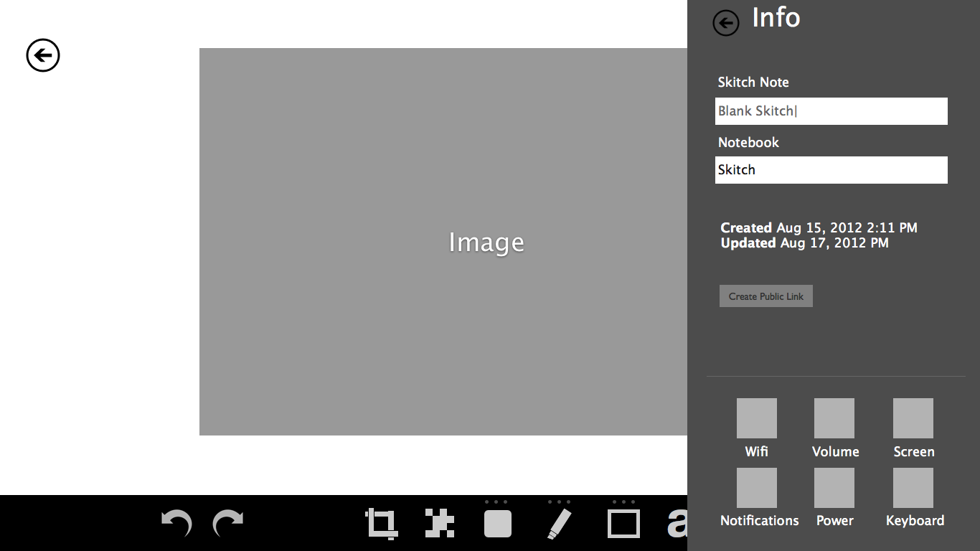980x551 pixels.
Task: Open the Power tile
Action: (834, 488)
